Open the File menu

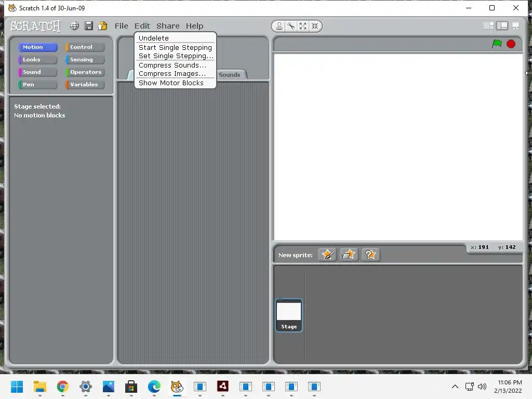click(x=121, y=26)
